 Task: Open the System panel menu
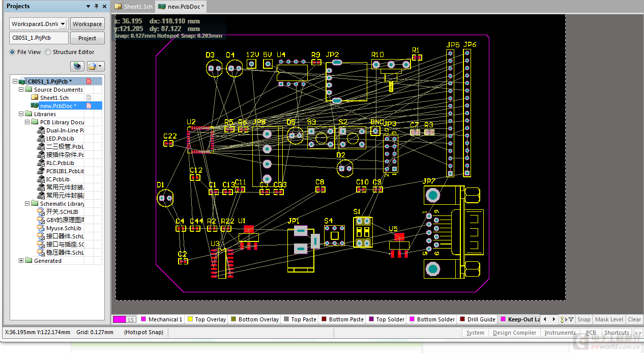click(x=475, y=333)
